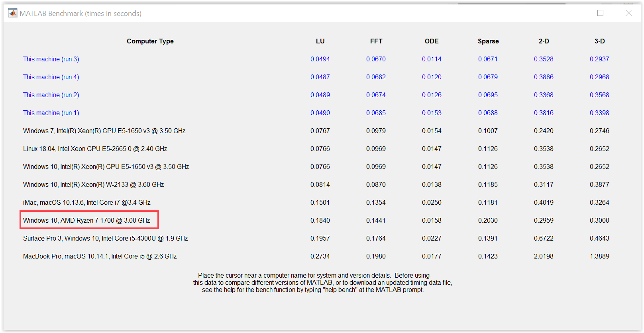The width and height of the screenshot is (644, 333).
Task: Click 3-D value 0.2937 for run 3
Action: (x=600, y=59)
